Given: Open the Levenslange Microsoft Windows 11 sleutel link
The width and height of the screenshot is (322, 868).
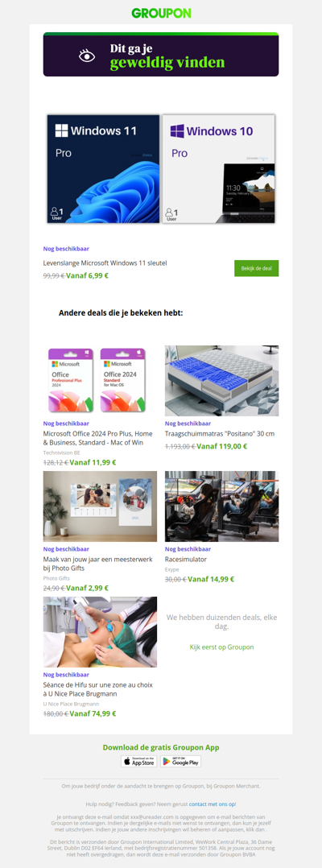Looking at the screenshot, I should pos(105,263).
